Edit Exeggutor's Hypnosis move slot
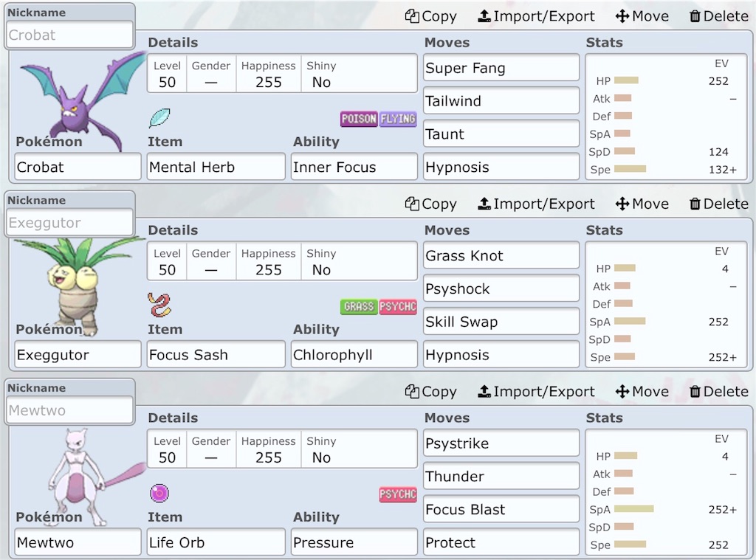The height and width of the screenshot is (560, 756). coord(501,355)
